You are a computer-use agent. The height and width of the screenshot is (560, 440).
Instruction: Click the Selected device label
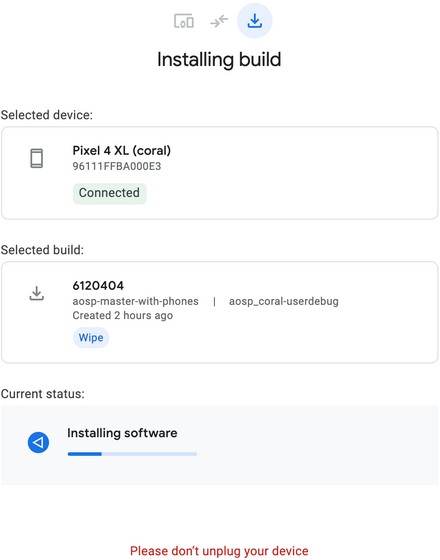[x=47, y=115]
